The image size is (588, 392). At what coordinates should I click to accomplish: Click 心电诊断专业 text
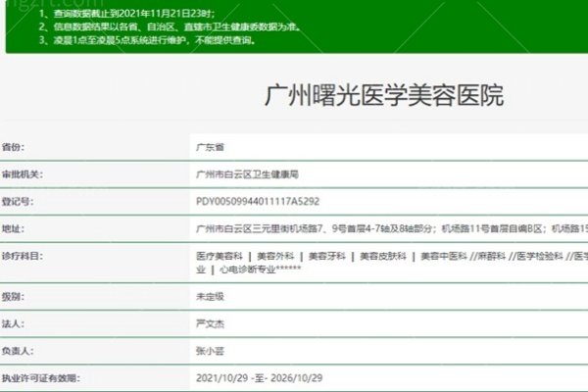[248, 269]
